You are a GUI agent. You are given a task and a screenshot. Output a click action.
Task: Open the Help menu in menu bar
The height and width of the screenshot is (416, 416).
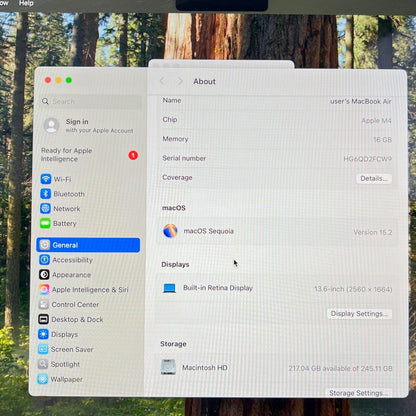click(x=26, y=3)
